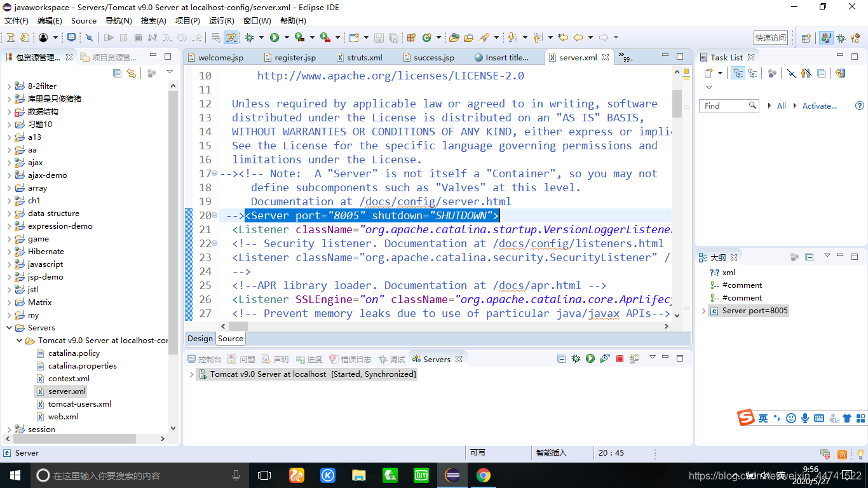The image size is (868, 488).
Task: Toggle Scheduled presentation in Task List
Action: click(752, 73)
